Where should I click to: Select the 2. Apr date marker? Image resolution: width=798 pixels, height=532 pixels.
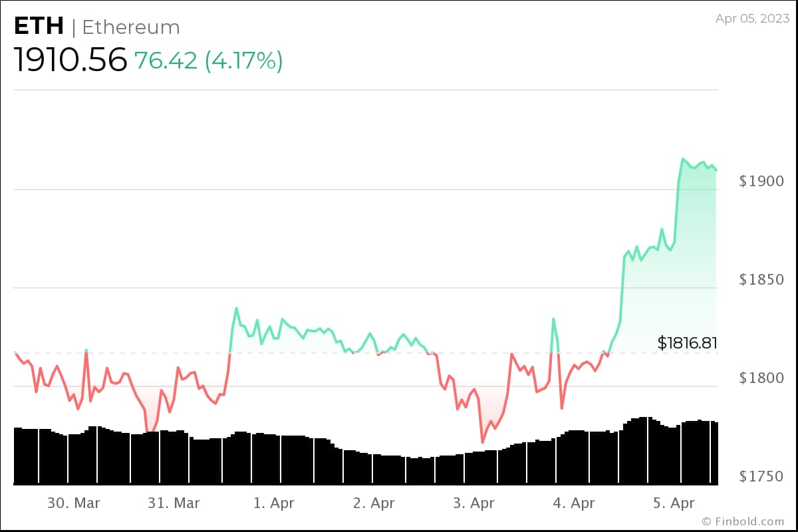374,503
